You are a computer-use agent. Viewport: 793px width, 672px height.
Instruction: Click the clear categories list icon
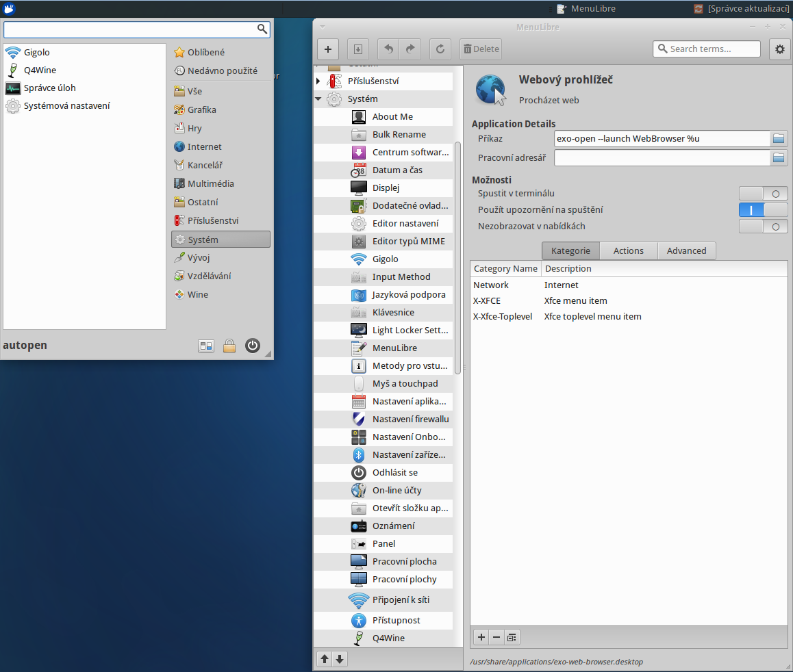(512, 637)
